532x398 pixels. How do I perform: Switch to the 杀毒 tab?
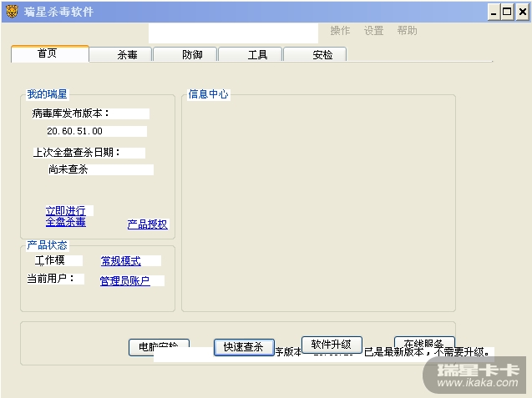coord(127,54)
